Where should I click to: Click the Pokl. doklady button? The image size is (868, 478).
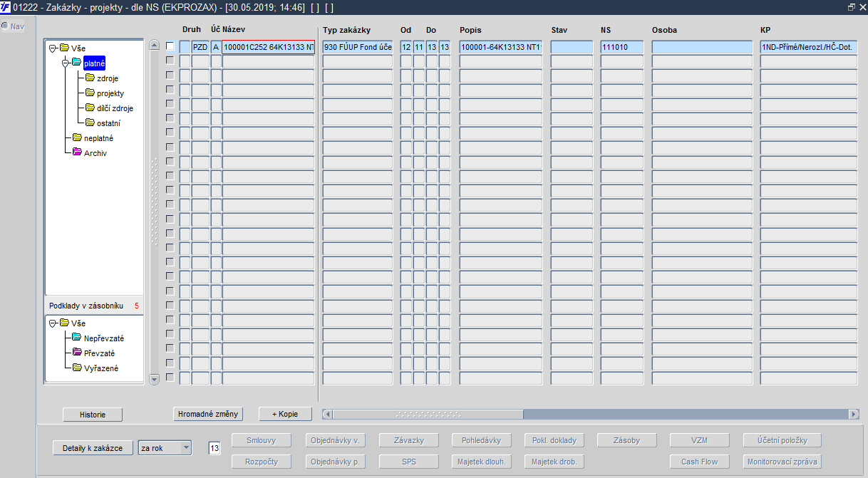[x=554, y=440]
